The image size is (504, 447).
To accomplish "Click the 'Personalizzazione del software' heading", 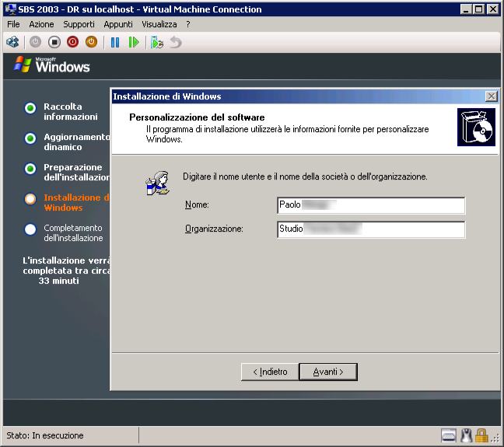I will [197, 117].
